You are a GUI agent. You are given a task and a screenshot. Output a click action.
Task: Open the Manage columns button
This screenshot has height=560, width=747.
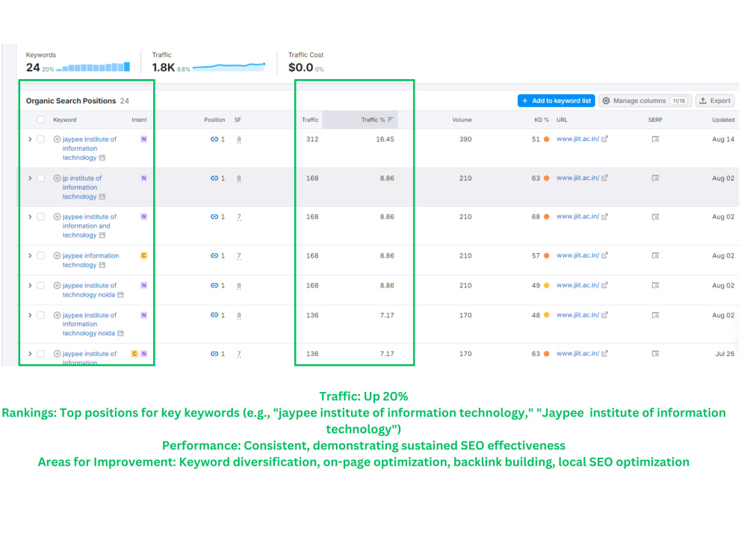[645, 101]
